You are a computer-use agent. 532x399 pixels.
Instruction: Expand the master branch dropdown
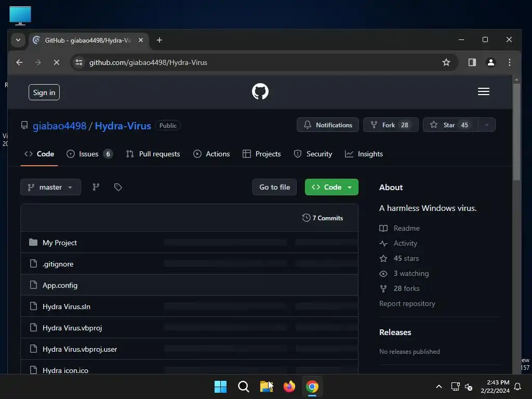pyautogui.click(x=50, y=187)
